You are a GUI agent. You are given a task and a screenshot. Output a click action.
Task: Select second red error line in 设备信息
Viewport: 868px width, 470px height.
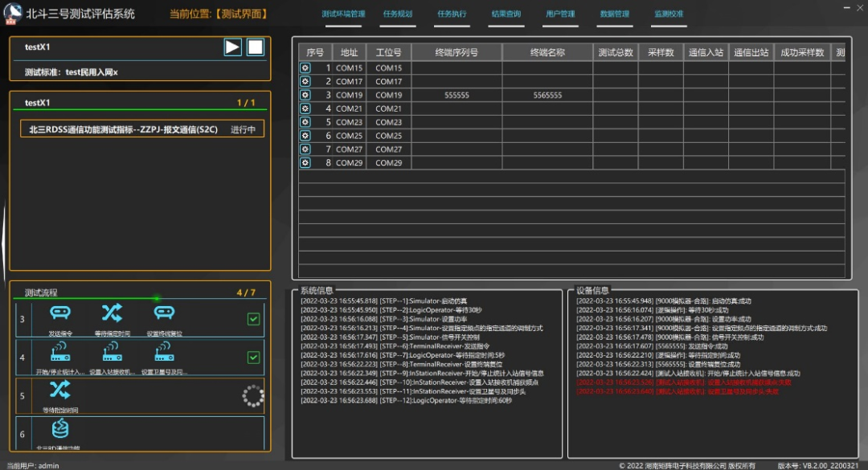[x=678, y=391]
